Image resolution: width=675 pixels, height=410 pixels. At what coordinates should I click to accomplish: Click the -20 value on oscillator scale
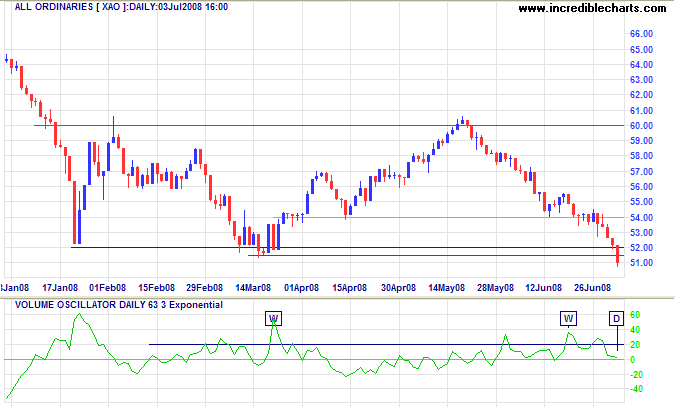[636, 375]
